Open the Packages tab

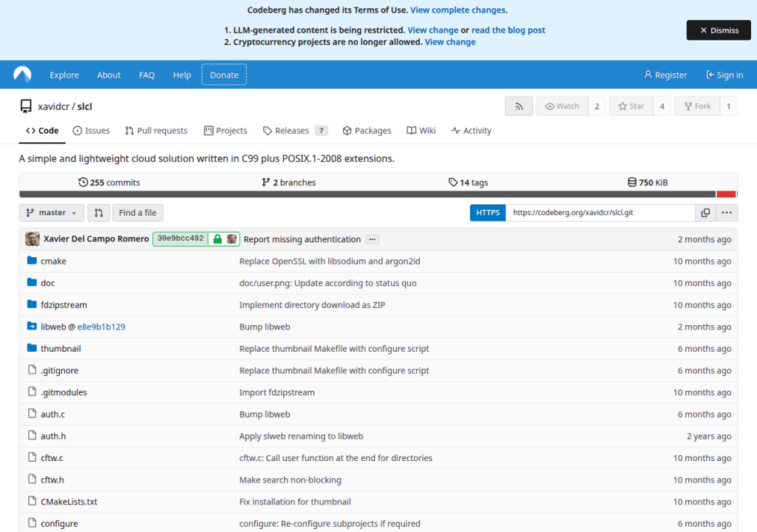[x=367, y=131]
